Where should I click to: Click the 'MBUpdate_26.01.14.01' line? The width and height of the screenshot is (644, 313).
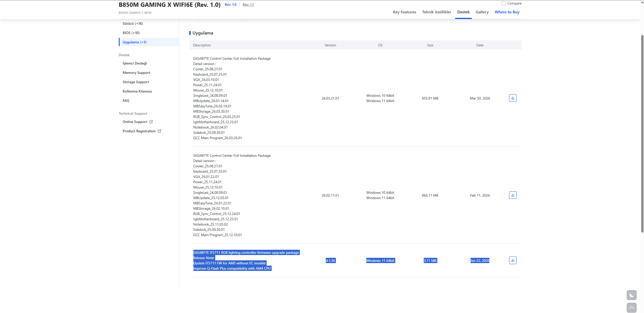click(x=211, y=101)
